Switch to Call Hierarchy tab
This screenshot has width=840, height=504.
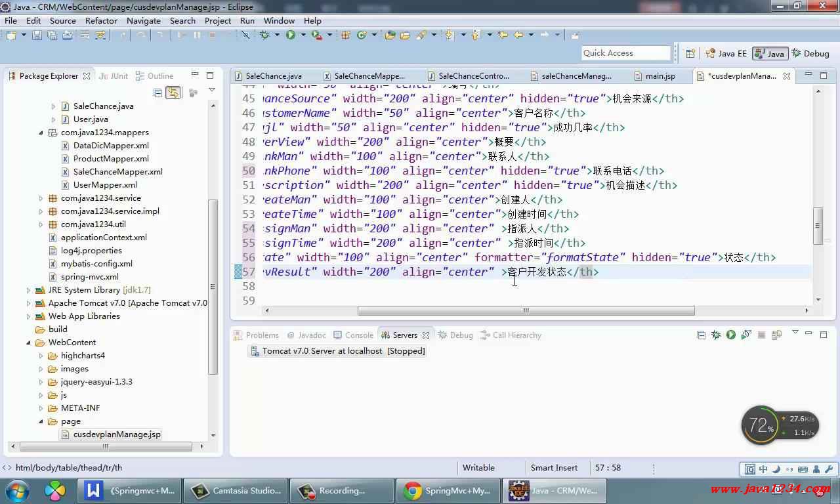click(511, 335)
